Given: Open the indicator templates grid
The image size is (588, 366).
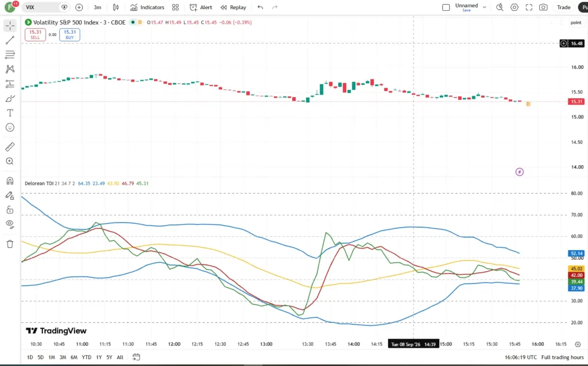Looking at the screenshot, I should coord(175,7).
